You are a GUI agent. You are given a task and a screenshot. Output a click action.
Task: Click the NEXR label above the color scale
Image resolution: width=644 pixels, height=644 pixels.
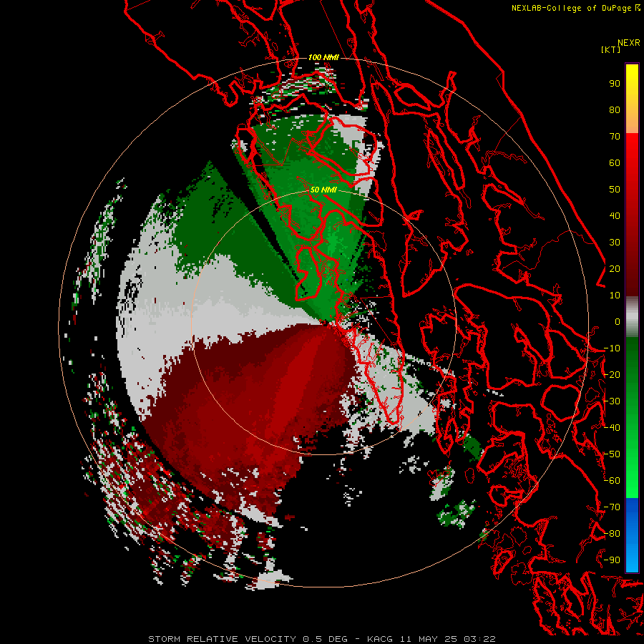point(628,43)
